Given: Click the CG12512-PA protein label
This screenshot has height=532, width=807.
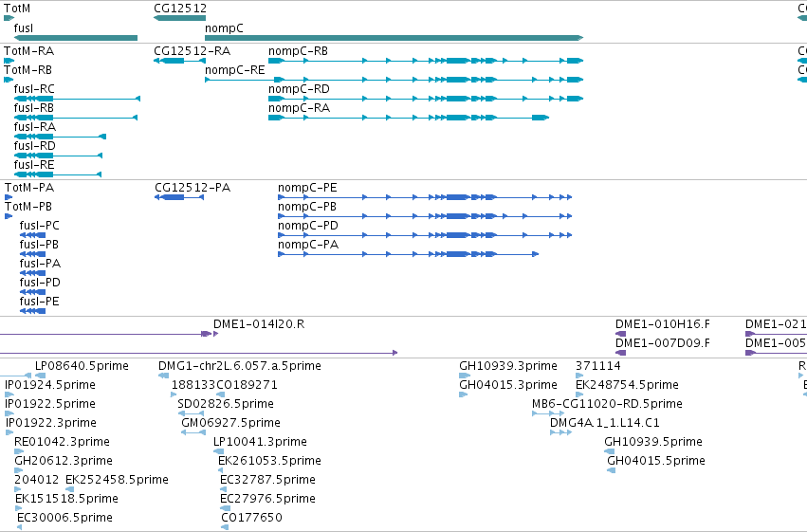Looking at the screenshot, I should (193, 188).
